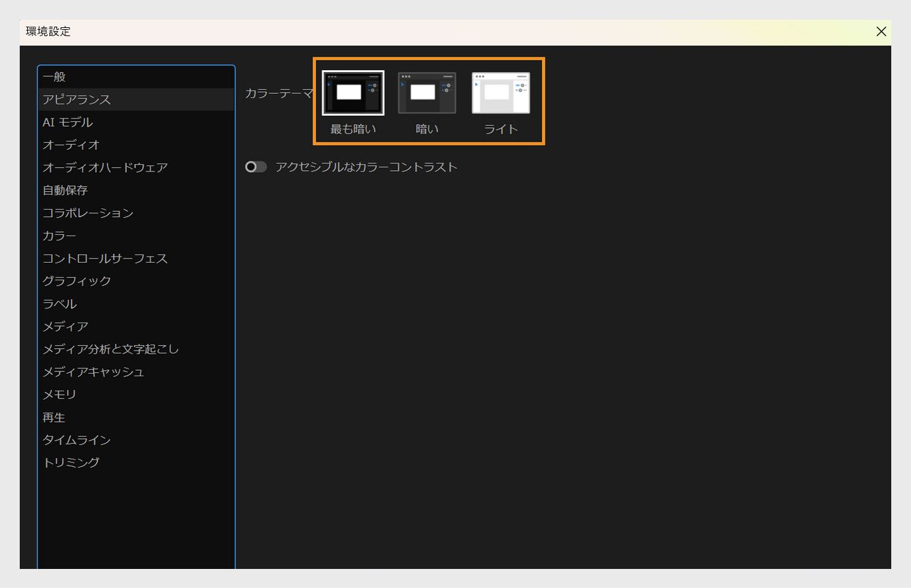Choose the 暗い color theme thumbnail
Viewport: 911px width, 588px height.
point(427,93)
